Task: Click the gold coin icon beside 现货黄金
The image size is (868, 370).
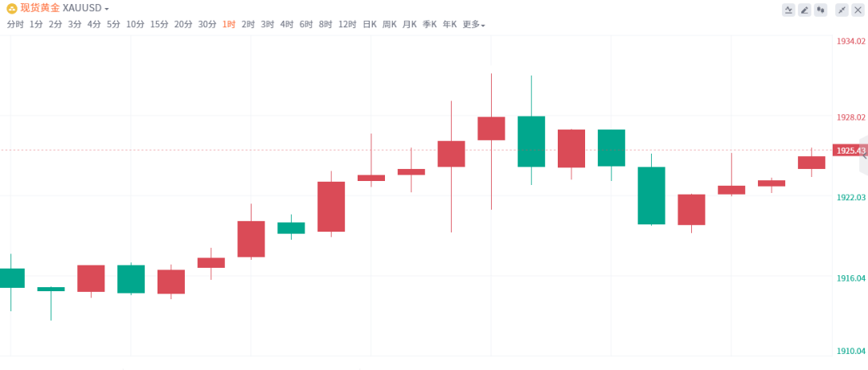Action: pos(12,9)
